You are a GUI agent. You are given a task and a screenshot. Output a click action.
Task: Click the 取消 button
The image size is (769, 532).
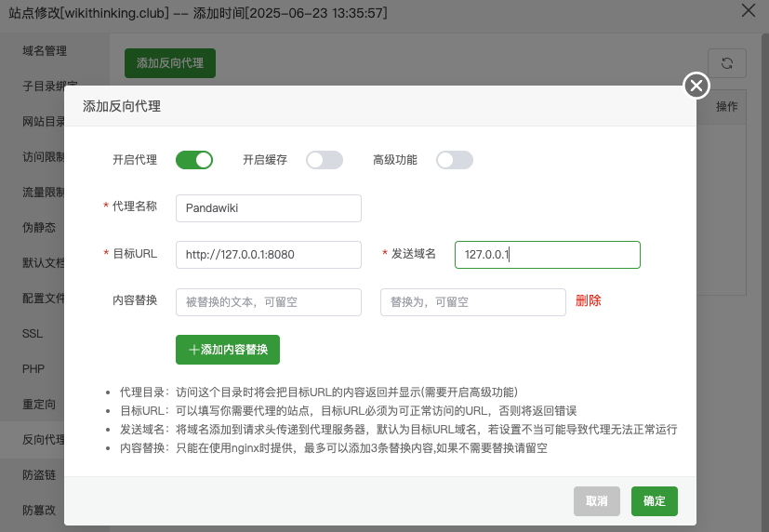click(x=597, y=501)
